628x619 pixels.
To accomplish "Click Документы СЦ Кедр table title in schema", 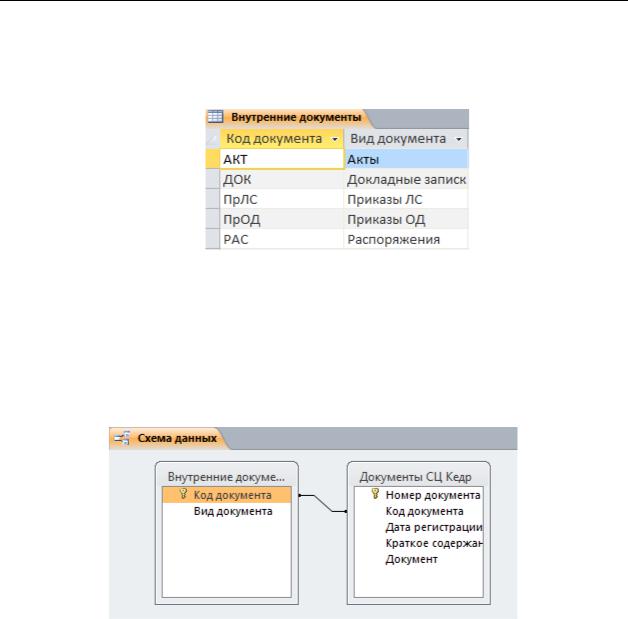I will [415, 476].
